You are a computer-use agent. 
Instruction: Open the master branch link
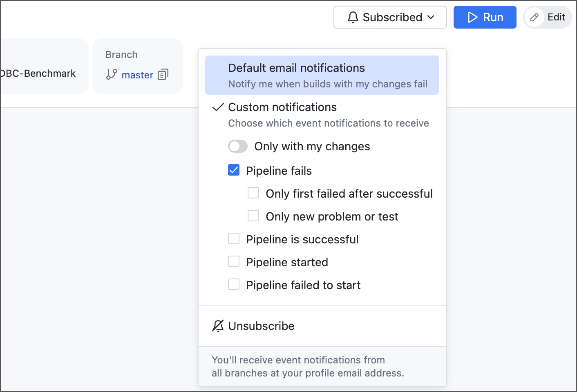pos(137,75)
